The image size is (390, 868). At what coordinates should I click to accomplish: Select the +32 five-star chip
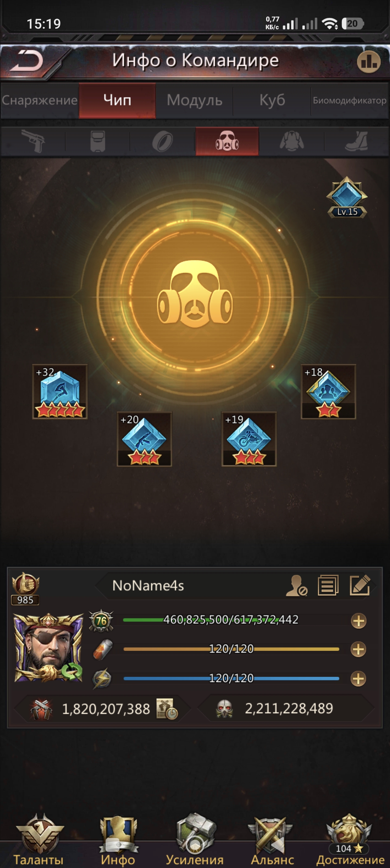[x=60, y=391]
